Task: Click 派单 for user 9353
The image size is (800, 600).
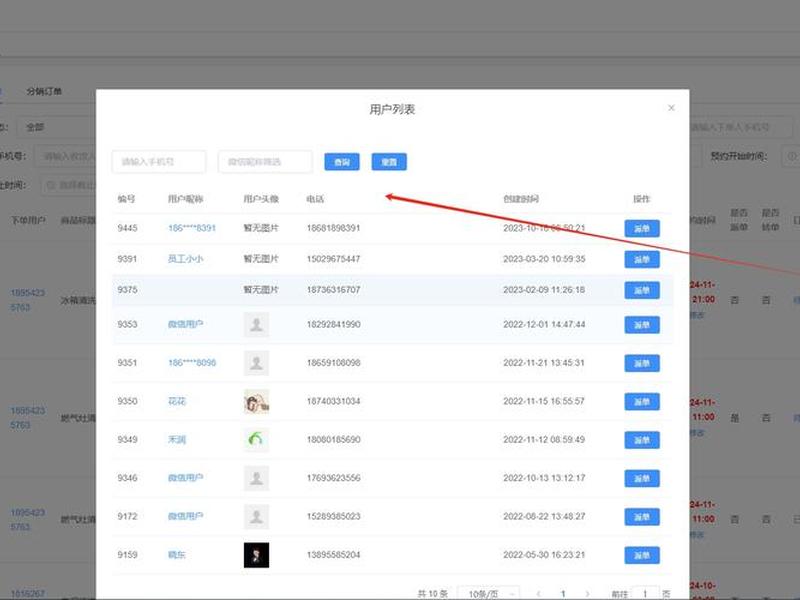Action: tap(642, 324)
